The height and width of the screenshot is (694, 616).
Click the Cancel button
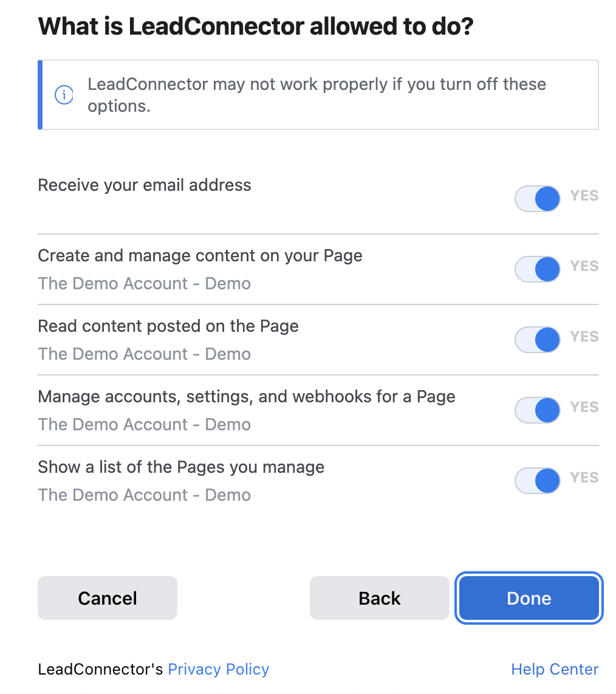click(108, 598)
